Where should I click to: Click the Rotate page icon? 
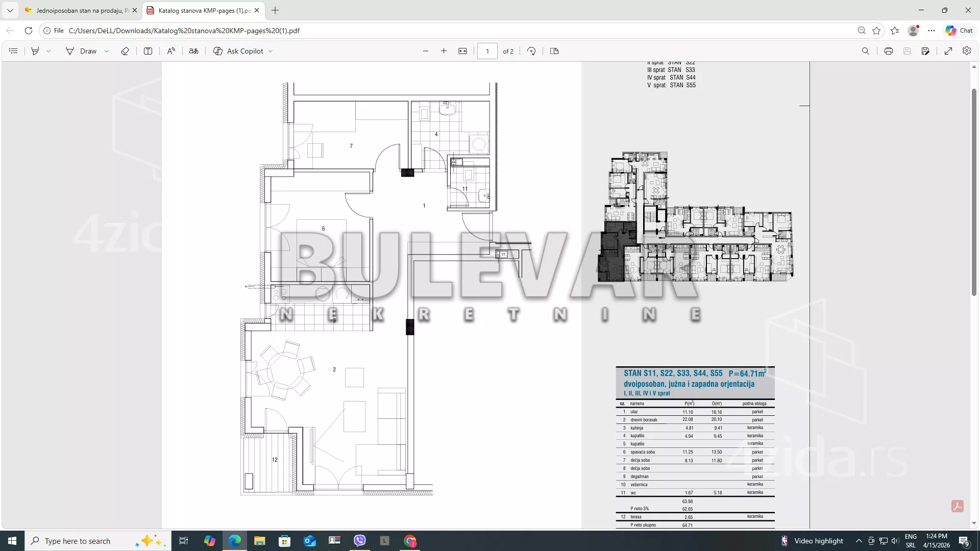coord(531,51)
